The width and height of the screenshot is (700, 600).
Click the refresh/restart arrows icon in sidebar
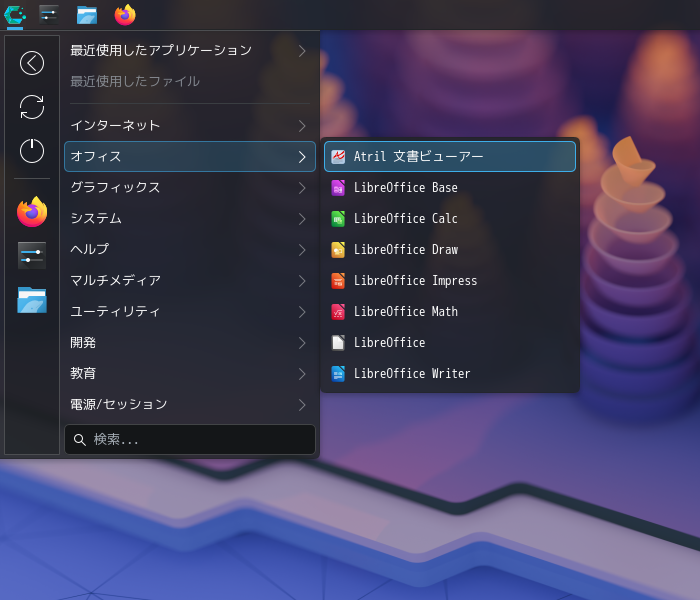click(x=32, y=107)
